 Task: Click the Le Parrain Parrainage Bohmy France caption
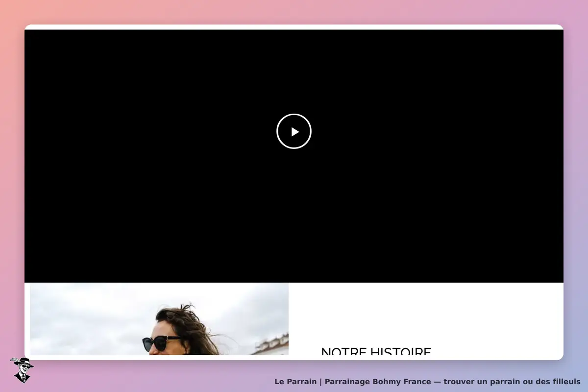pyautogui.click(x=427, y=381)
